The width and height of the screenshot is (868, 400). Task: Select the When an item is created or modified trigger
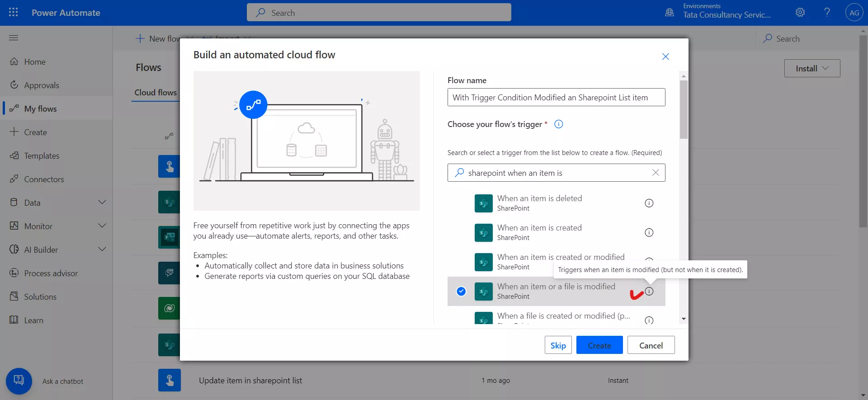point(556,262)
